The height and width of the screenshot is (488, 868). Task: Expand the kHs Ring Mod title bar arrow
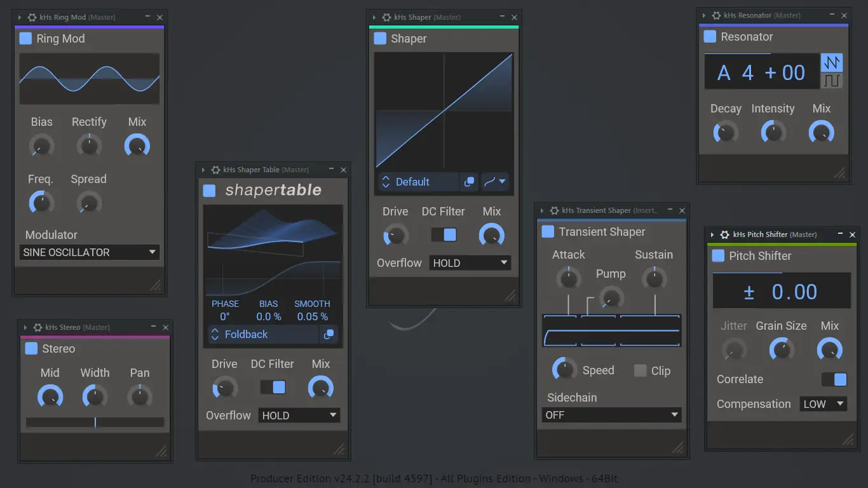tap(20, 17)
